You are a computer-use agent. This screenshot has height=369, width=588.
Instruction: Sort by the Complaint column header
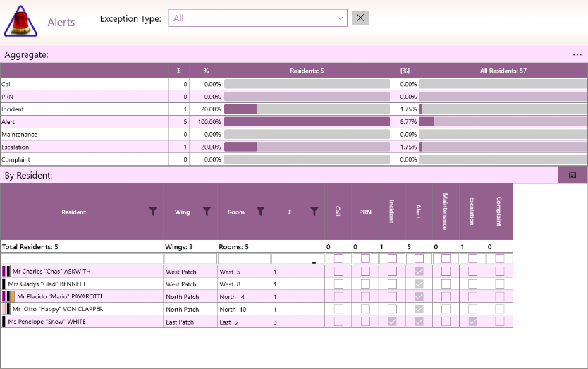[x=499, y=212]
